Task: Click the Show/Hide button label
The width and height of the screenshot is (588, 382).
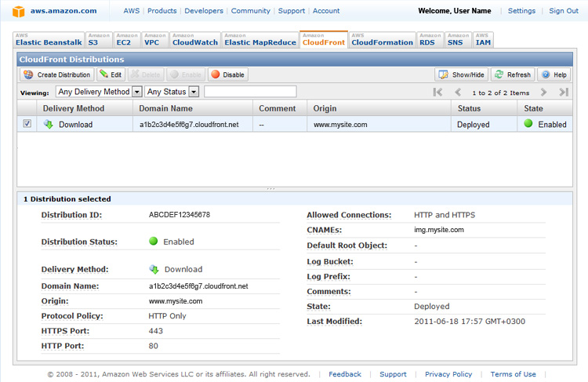Action: [468, 75]
